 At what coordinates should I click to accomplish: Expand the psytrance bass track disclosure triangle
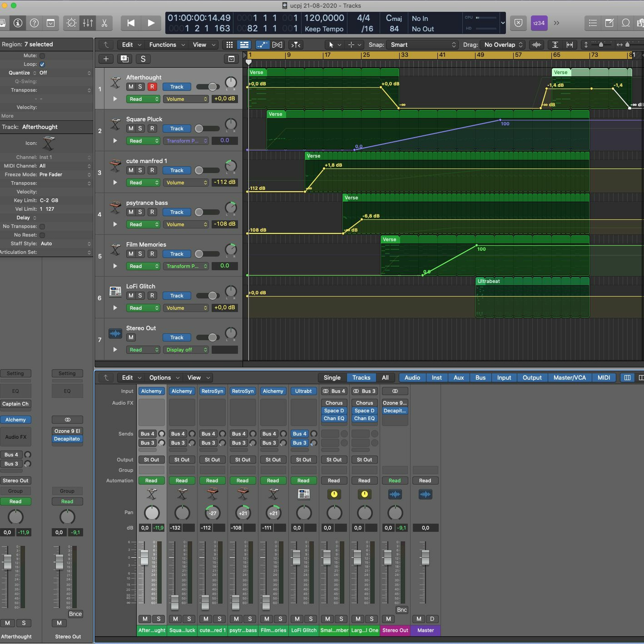click(115, 224)
